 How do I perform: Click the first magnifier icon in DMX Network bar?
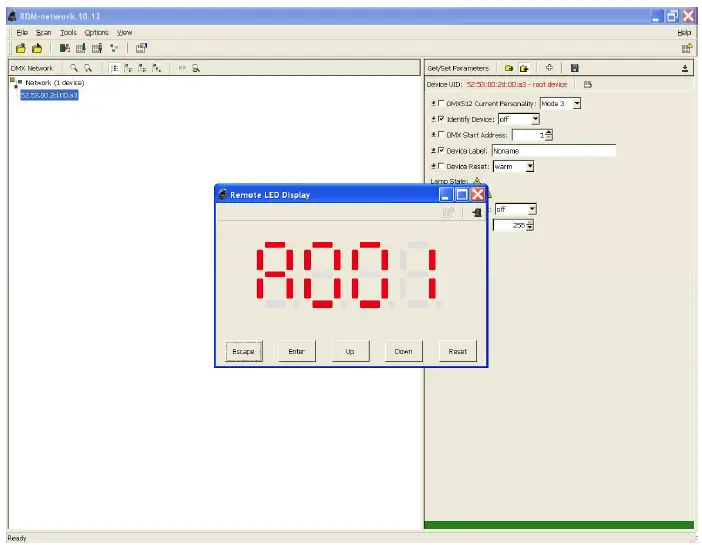[x=74, y=68]
